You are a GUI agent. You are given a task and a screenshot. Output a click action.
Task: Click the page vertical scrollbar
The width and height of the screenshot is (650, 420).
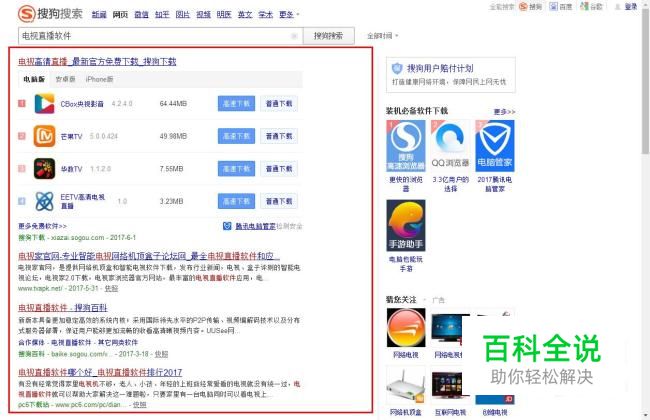645,83
